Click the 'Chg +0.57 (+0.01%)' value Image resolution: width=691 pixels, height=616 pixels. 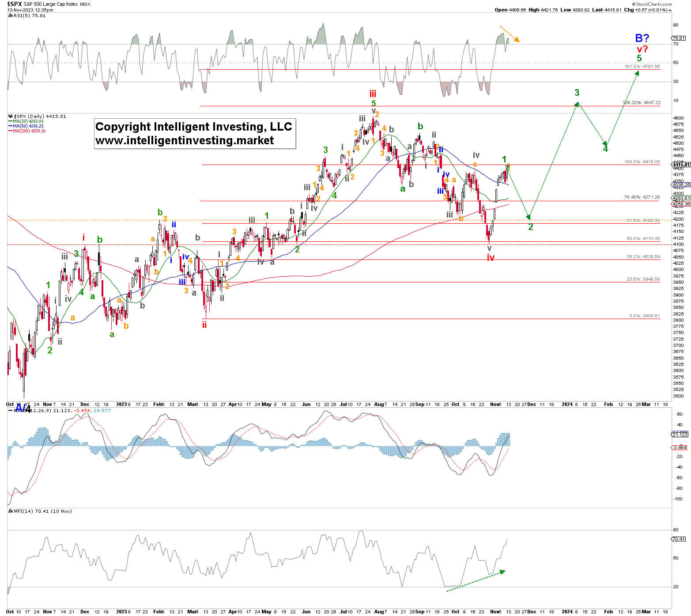[x=646, y=10]
